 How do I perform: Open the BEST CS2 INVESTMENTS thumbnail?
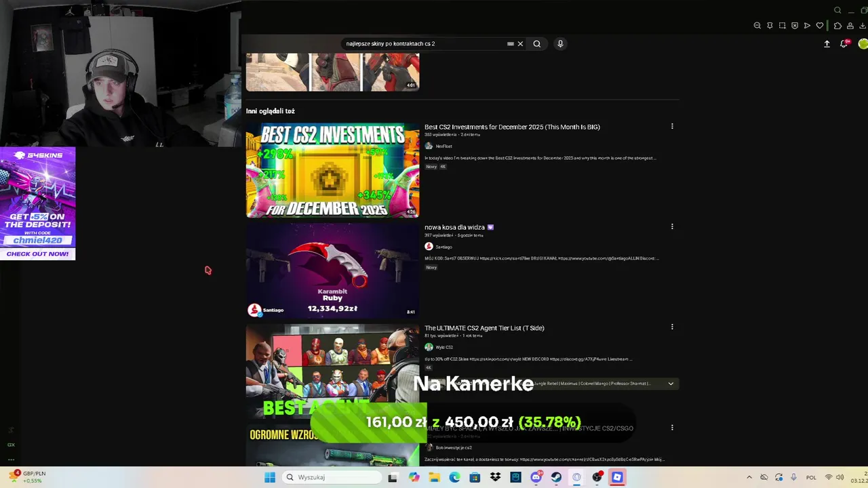(333, 170)
